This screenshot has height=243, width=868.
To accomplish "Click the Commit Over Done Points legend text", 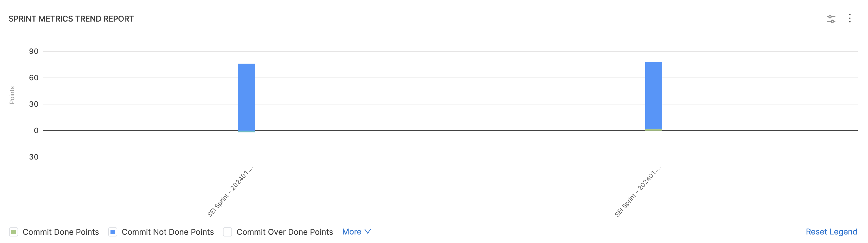I will tap(284, 232).
